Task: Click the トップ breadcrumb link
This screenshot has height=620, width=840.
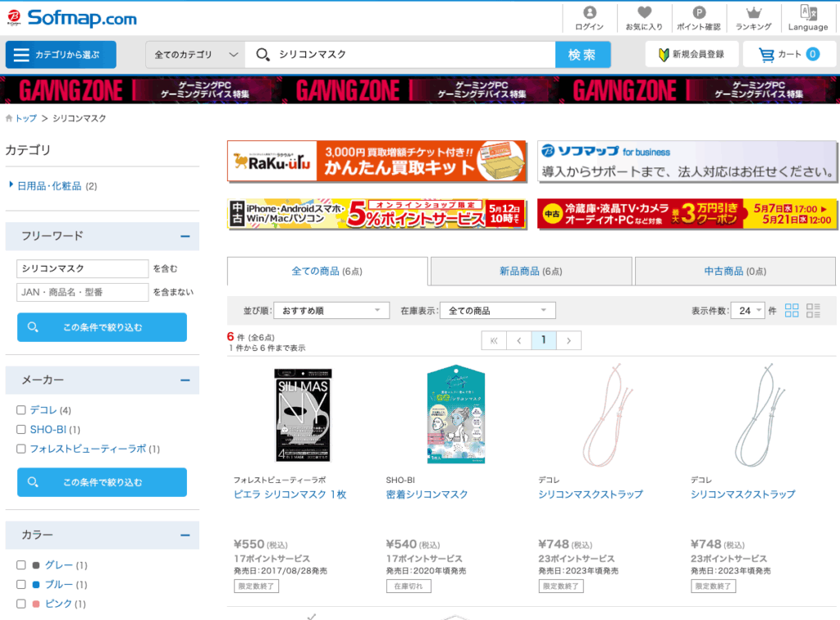Action: point(25,118)
